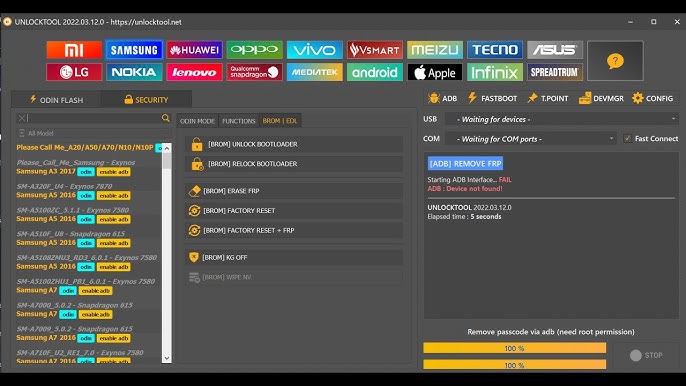Clear the model search with X icon
This screenshot has height=386, width=686.
point(21,118)
